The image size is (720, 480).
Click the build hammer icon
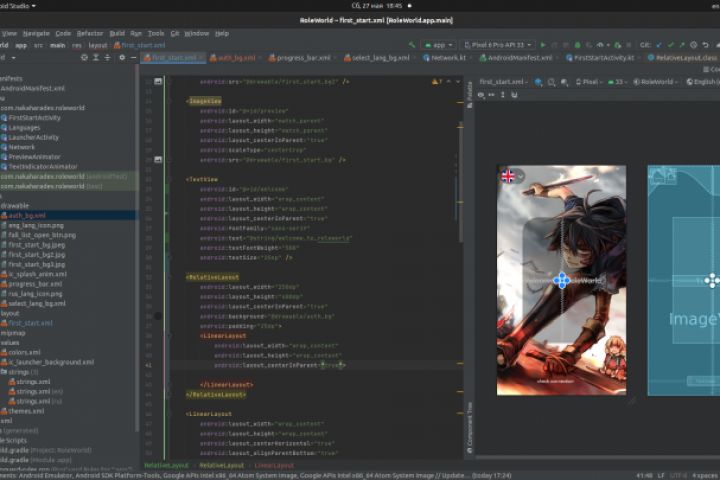(413, 45)
